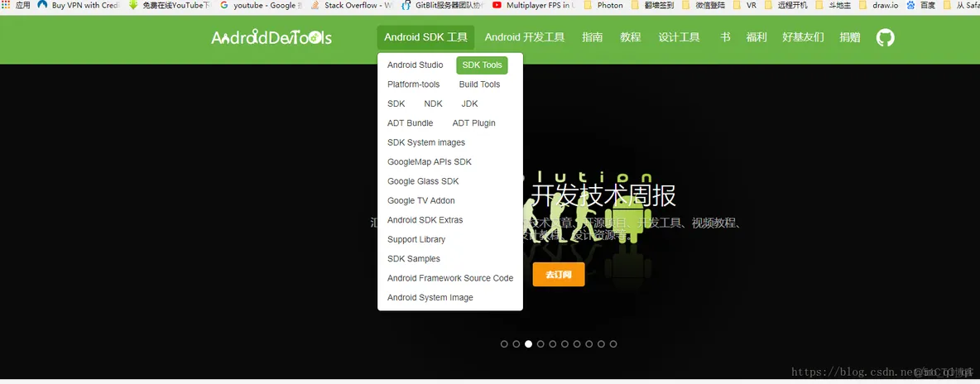The image size is (980, 384).
Task: Go to the eighth carousel slide dot
Action: pos(588,344)
